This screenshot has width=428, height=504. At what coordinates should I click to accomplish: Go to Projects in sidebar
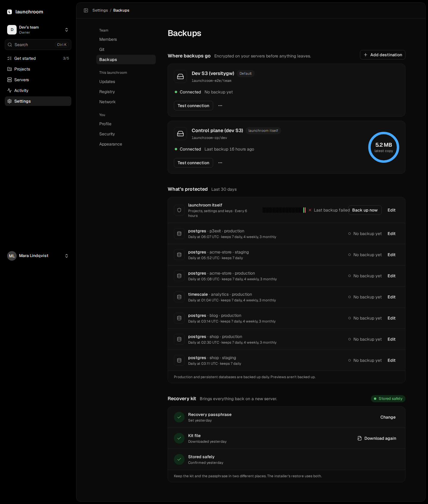38,69
